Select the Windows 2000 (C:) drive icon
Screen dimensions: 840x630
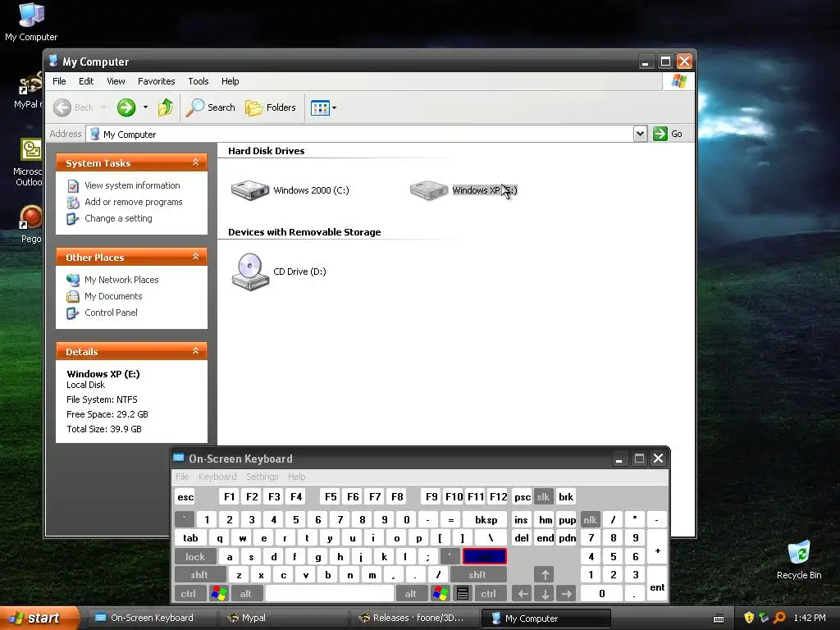click(250, 190)
